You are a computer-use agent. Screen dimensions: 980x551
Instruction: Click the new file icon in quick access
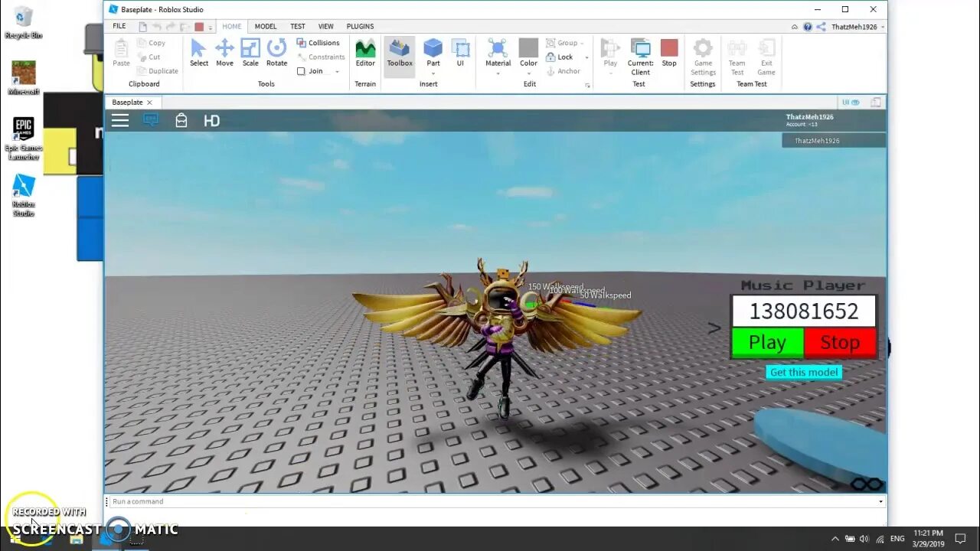pos(142,27)
